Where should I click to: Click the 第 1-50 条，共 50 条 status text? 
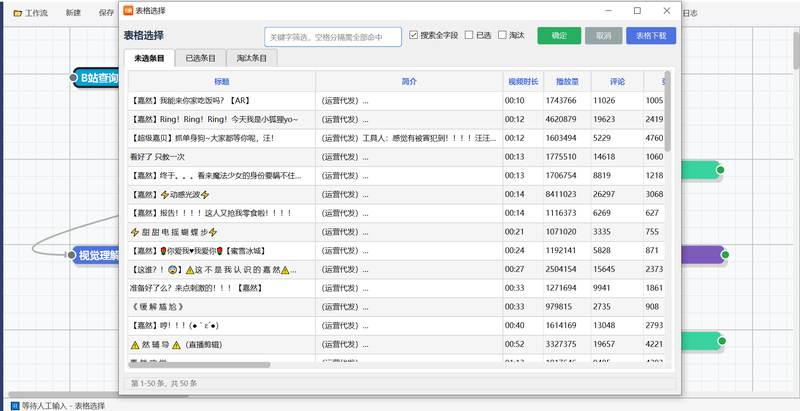click(164, 383)
